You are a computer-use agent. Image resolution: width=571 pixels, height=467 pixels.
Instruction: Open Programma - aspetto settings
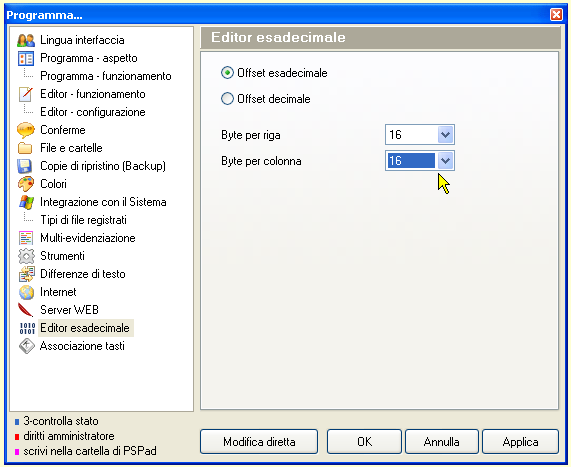pyautogui.click(x=89, y=58)
